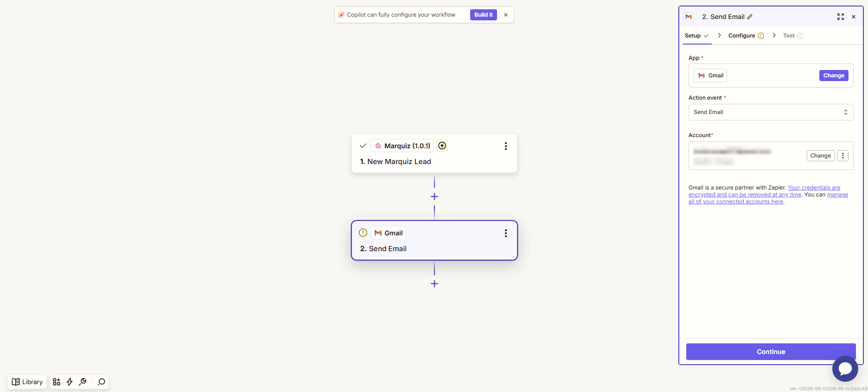The height and width of the screenshot is (392, 868).
Task: Add a step between Marquiz and Gmail
Action: click(x=434, y=196)
